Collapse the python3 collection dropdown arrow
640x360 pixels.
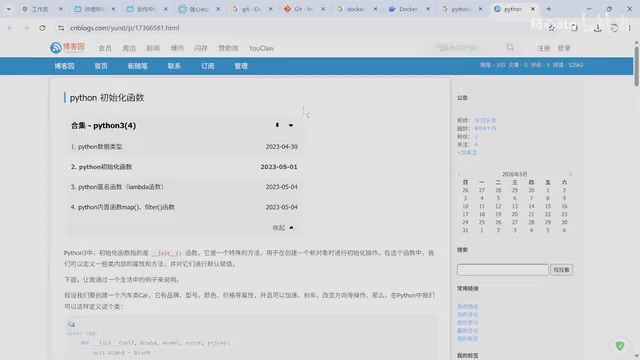click(x=291, y=125)
